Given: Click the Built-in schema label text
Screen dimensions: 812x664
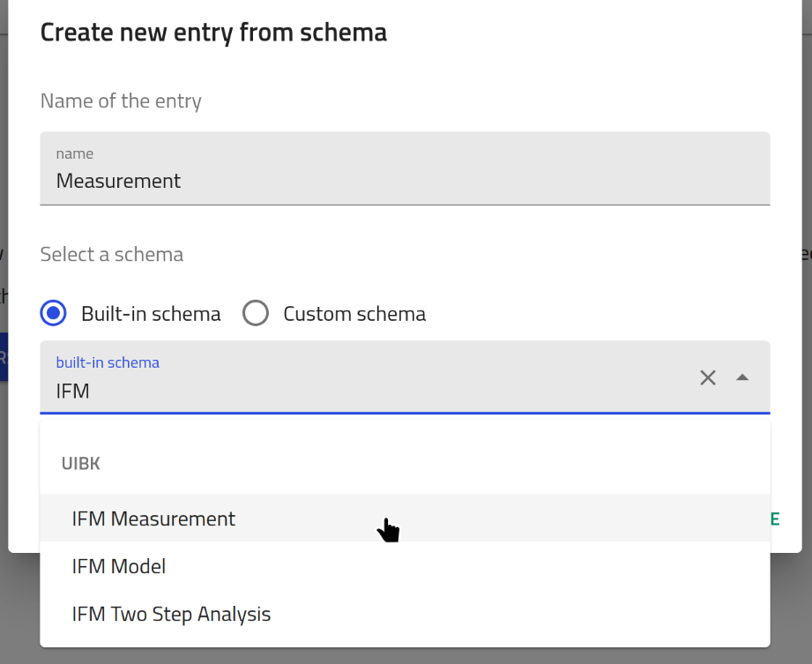Looking at the screenshot, I should click(x=151, y=314).
